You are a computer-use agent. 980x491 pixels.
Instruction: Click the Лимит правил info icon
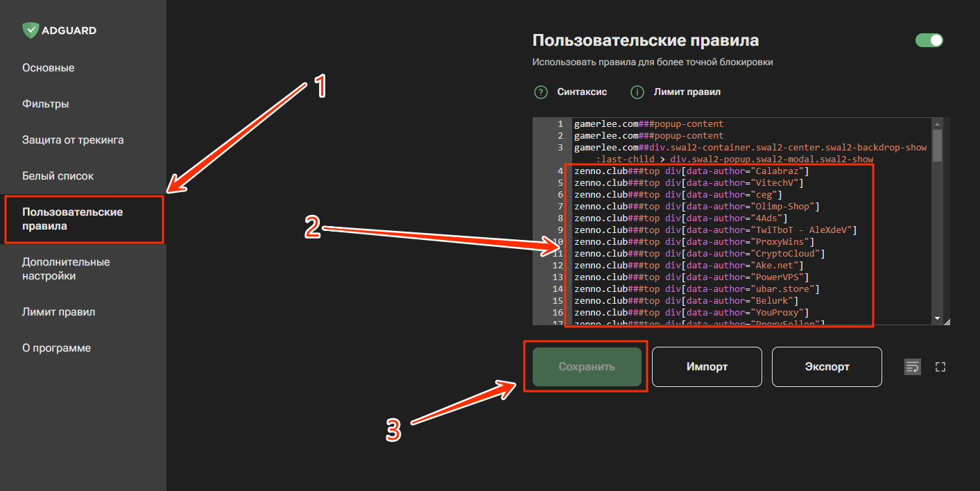pyautogui.click(x=637, y=92)
